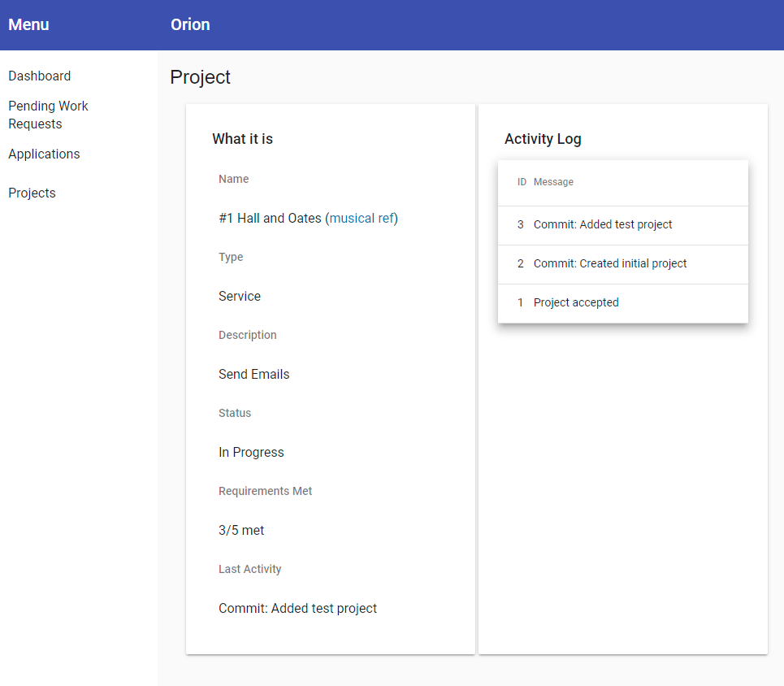
Task: Click the What it is card header
Action: click(x=242, y=139)
